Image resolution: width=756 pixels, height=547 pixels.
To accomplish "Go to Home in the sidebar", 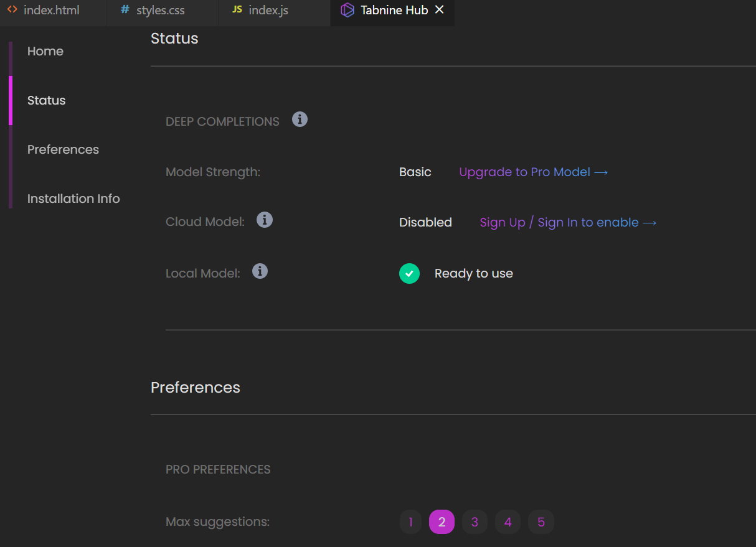I will tap(45, 51).
